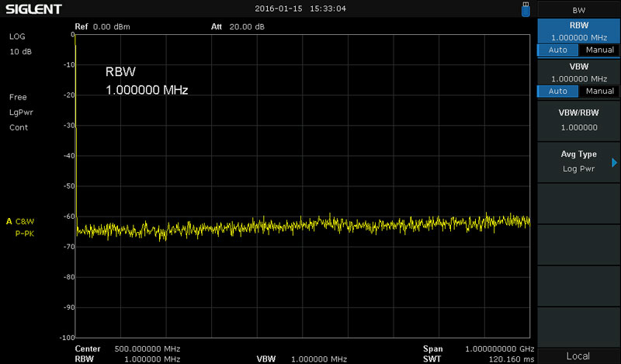Select the VBW softkey in BW menu
Image resolution: width=621 pixels, height=364 pixels.
pos(578,72)
